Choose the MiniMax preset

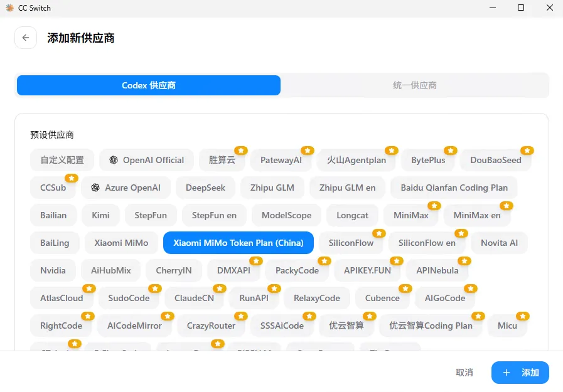[x=411, y=215]
